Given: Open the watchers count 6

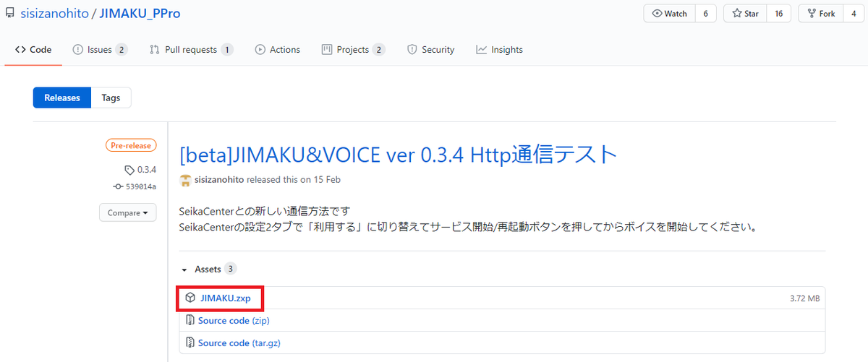Looking at the screenshot, I should tap(705, 14).
